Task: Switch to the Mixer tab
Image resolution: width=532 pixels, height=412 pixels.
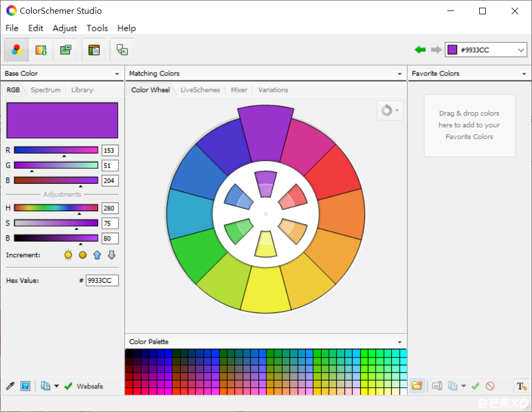Action: (239, 90)
